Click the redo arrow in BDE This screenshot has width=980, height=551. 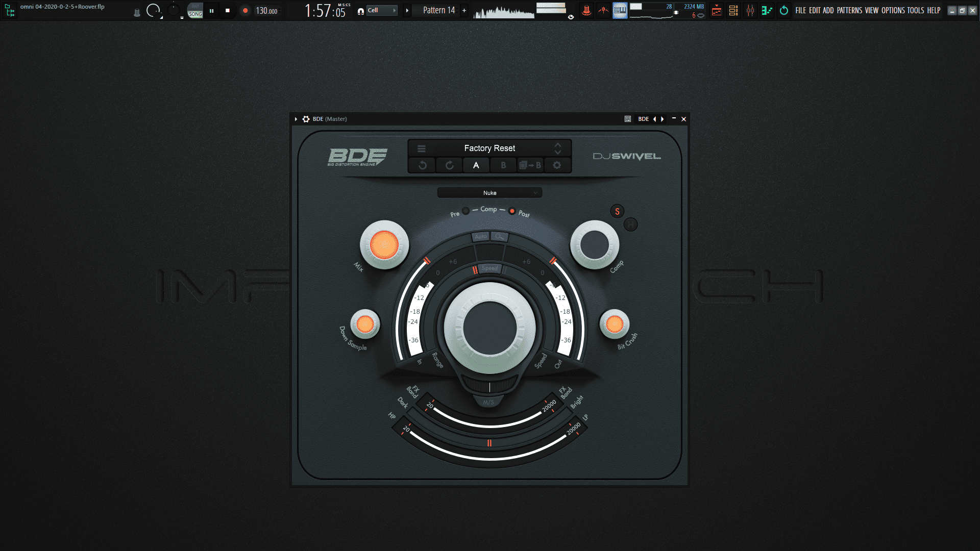pos(450,165)
